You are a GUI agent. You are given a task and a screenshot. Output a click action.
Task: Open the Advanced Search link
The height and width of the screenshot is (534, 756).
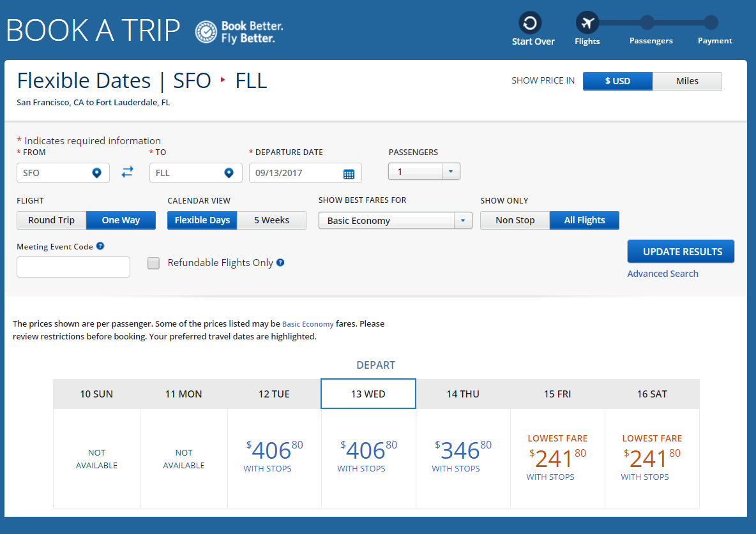tap(662, 274)
